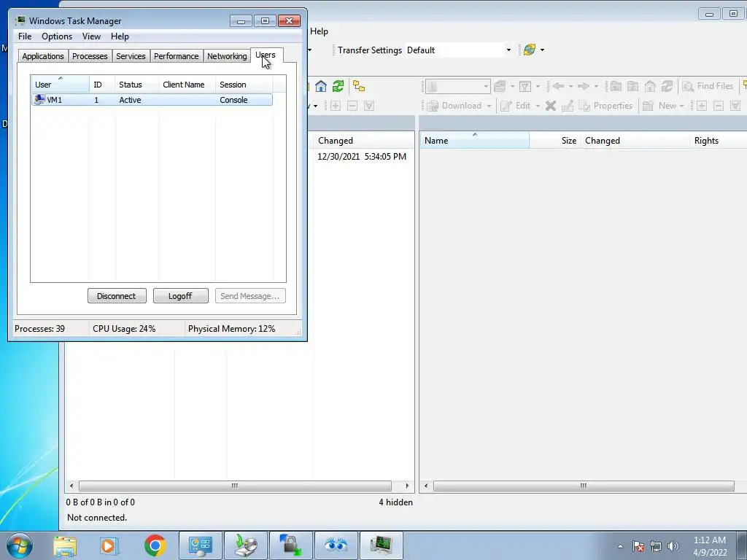Switch to WinSCP padlock taskbar icon

pos(290,545)
